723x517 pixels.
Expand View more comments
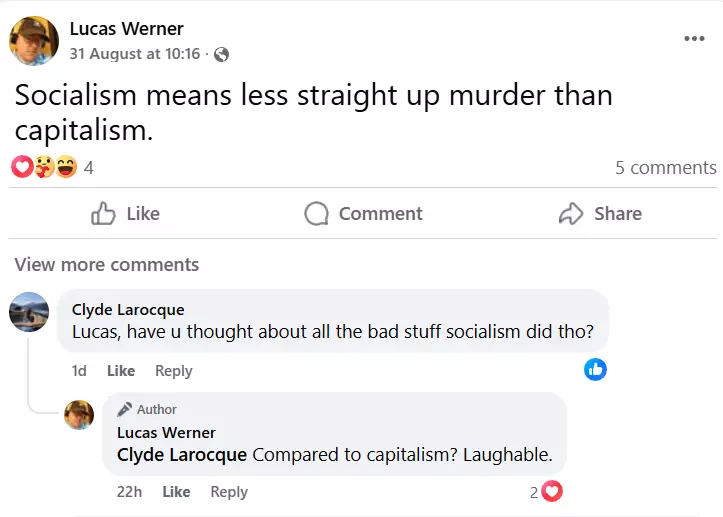pos(107,265)
